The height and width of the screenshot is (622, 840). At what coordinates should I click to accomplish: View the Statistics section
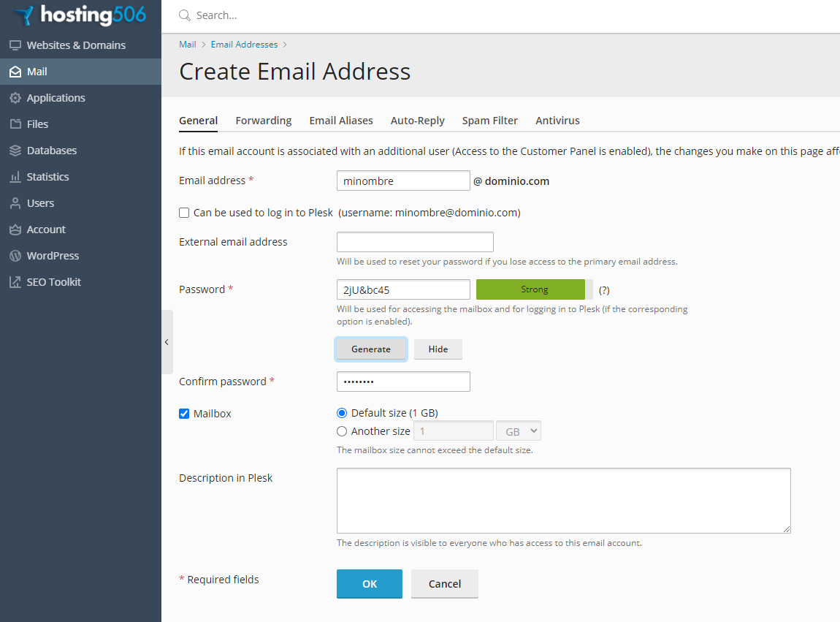pyautogui.click(x=50, y=176)
